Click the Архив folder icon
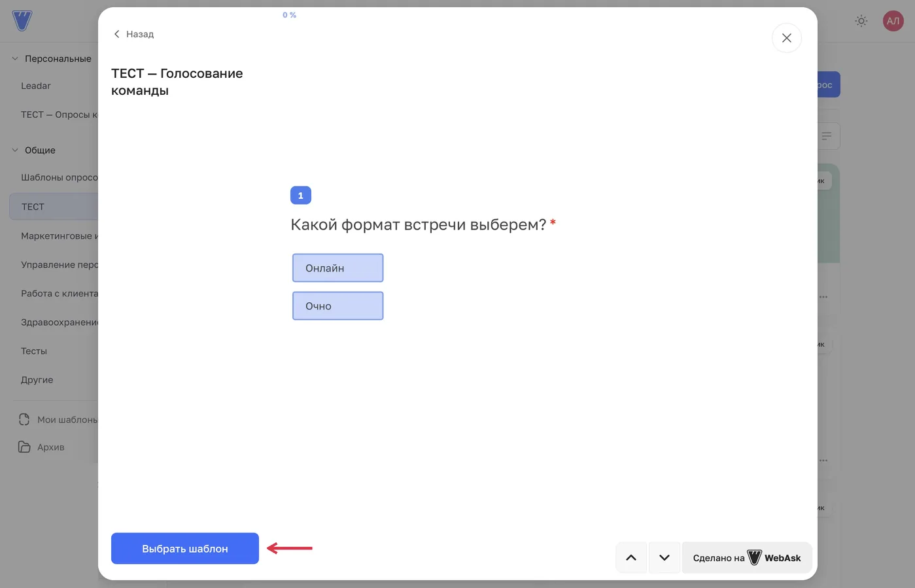915x588 pixels. pyautogui.click(x=24, y=447)
